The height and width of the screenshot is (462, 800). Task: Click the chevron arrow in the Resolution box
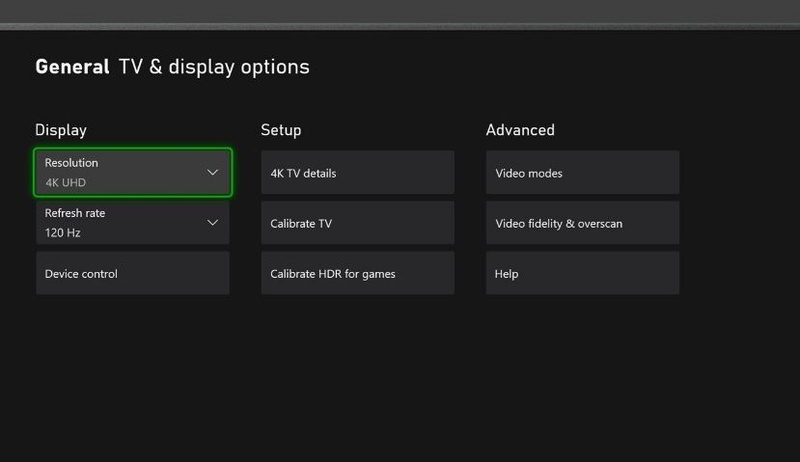pos(212,173)
